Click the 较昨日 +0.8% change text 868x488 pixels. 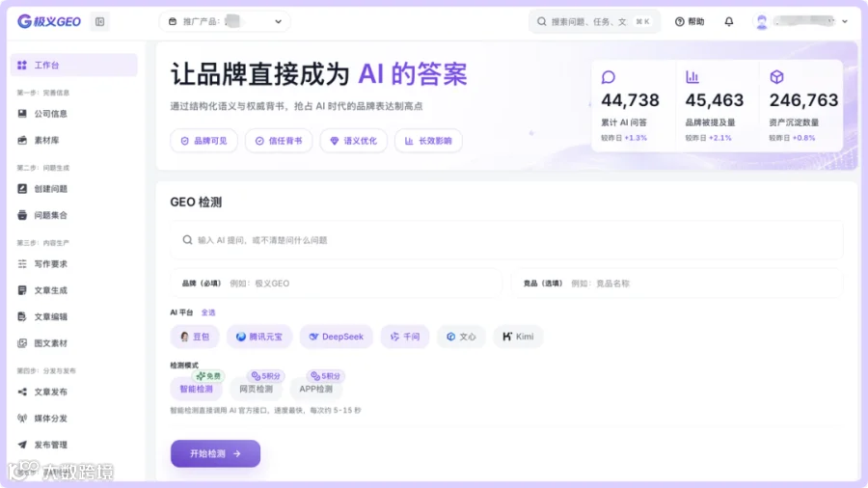792,138
